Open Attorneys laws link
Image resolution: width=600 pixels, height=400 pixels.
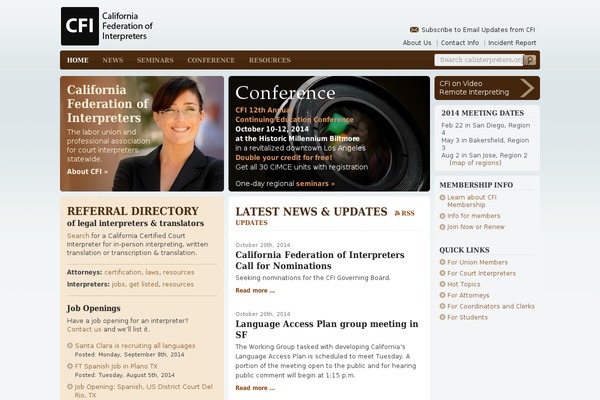152,272
